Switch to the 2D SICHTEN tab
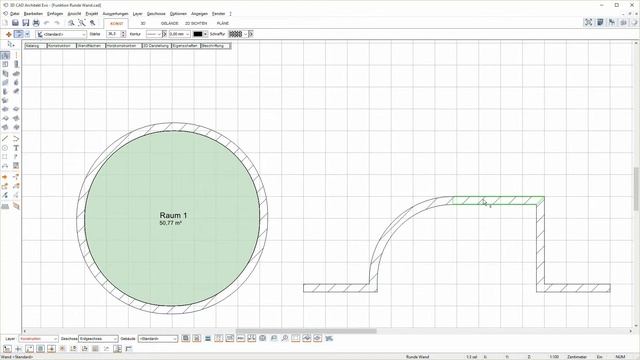The width and height of the screenshot is (640, 360). click(196, 24)
